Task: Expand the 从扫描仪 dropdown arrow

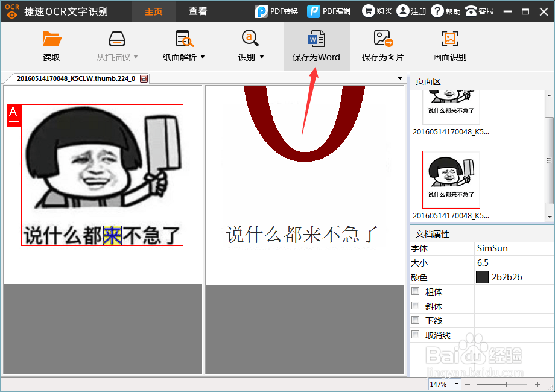Action: pos(136,57)
